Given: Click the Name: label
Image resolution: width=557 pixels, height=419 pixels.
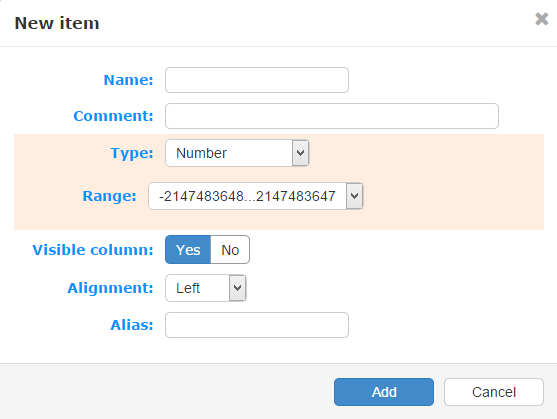Looking at the screenshot, I should point(128,80).
